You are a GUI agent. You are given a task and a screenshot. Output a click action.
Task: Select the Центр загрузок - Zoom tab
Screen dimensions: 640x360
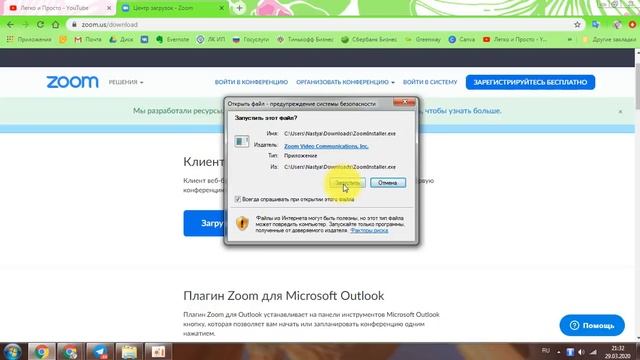pyautogui.click(x=171, y=8)
